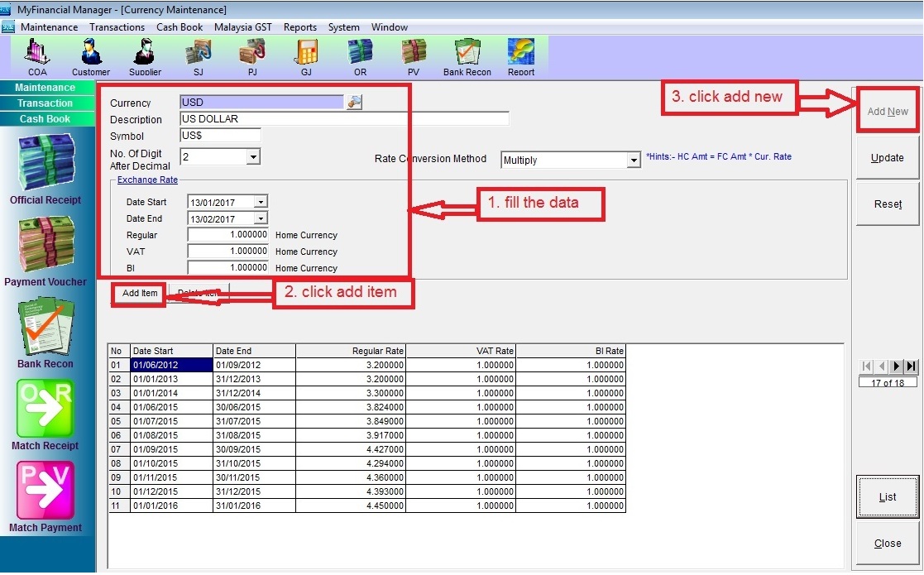This screenshot has width=924, height=575.
Task: Open the Rate Conversion Method dropdown
Action: tap(634, 161)
